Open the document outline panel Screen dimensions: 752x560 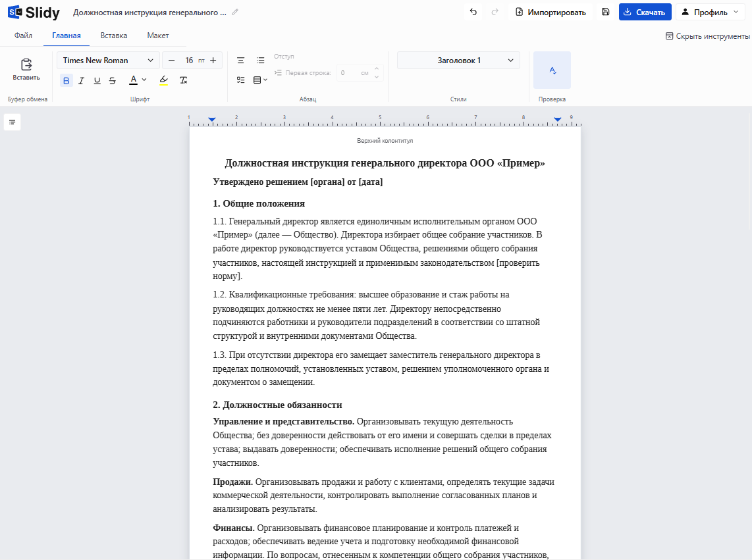click(12, 122)
